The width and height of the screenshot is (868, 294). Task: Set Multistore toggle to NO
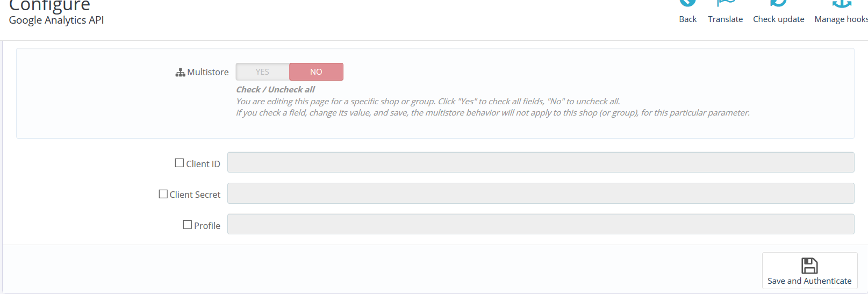coord(316,72)
